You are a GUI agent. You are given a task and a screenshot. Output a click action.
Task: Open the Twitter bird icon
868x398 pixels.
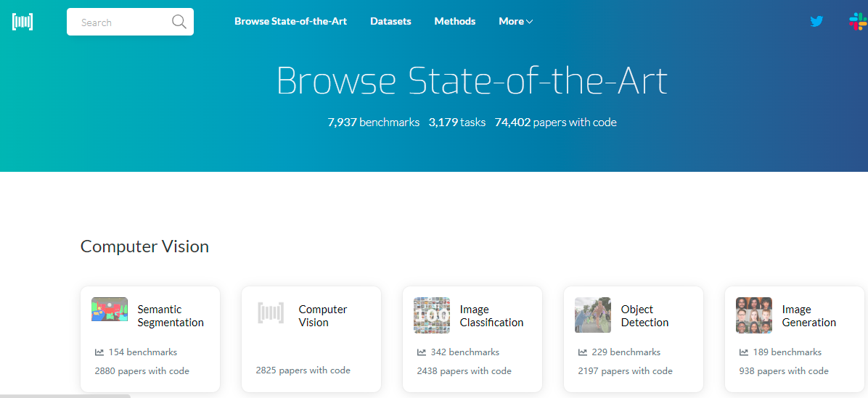[816, 22]
